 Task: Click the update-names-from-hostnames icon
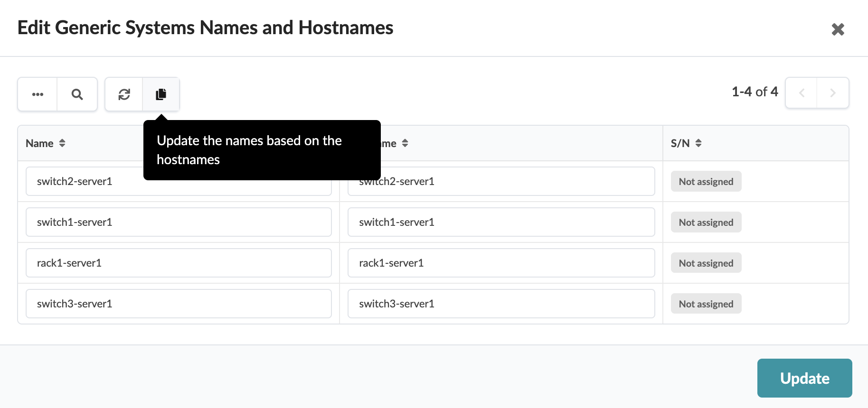161,94
